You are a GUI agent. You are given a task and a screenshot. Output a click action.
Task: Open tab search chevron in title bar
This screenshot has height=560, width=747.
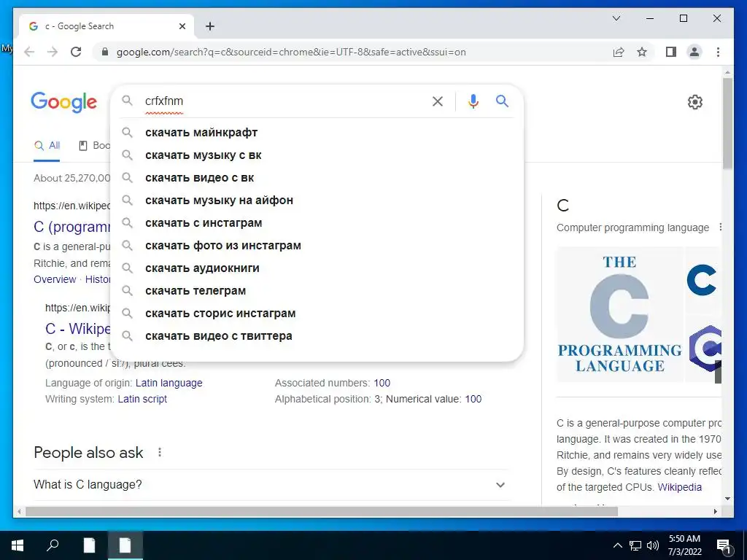[x=616, y=18]
